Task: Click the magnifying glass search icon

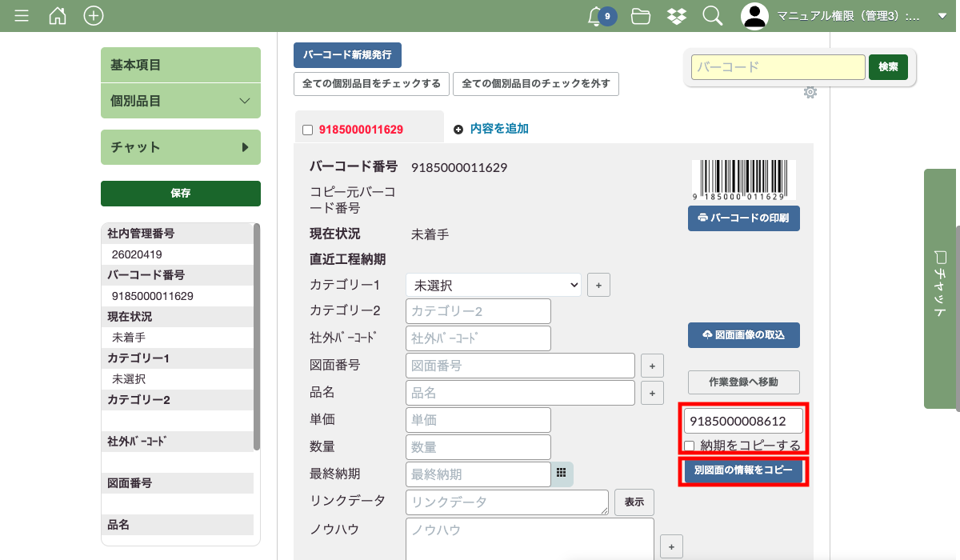Action: [712, 16]
